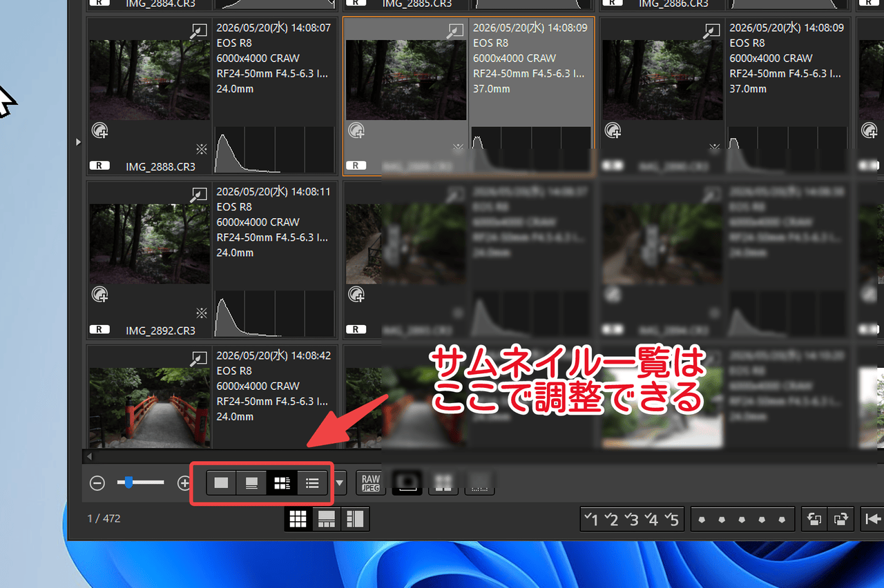The width and height of the screenshot is (884, 588).
Task: Select the grid thumbnail layout
Action: click(298, 519)
